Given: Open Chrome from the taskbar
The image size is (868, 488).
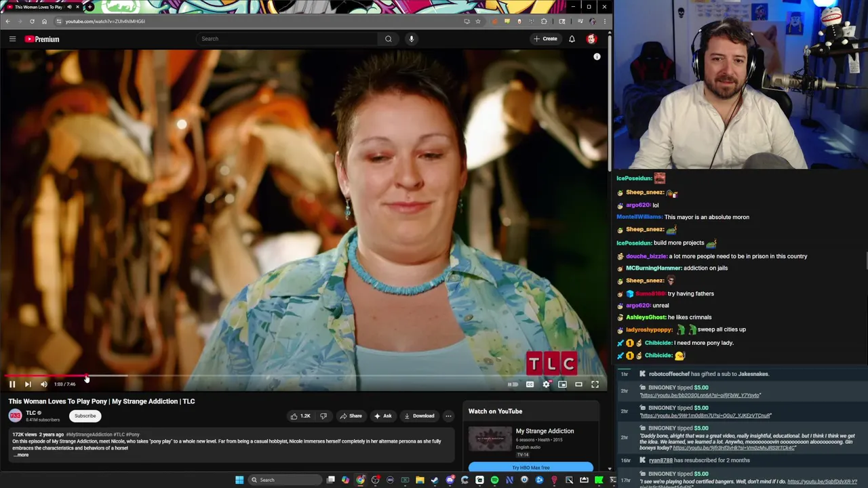Looking at the screenshot, I should point(360,480).
